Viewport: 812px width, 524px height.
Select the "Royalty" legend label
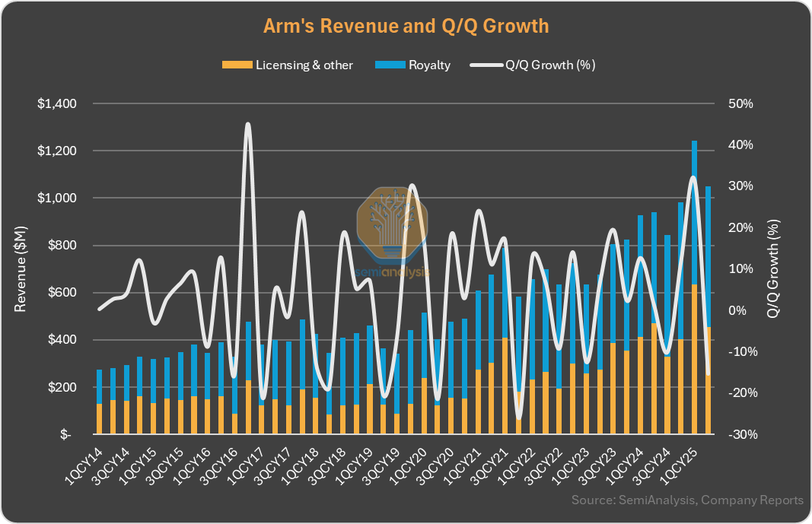[x=429, y=65]
